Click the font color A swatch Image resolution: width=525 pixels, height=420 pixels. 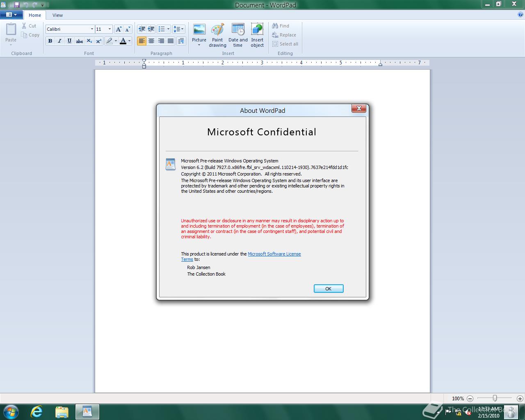click(123, 41)
